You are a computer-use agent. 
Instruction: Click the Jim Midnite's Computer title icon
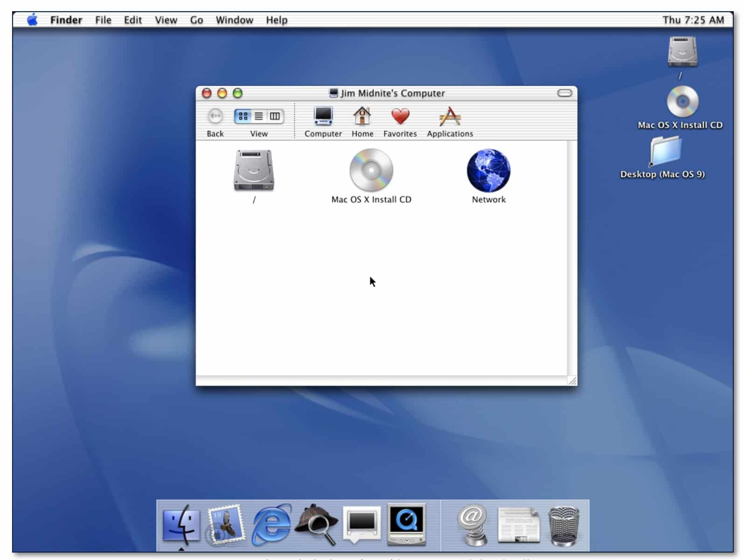click(x=333, y=93)
